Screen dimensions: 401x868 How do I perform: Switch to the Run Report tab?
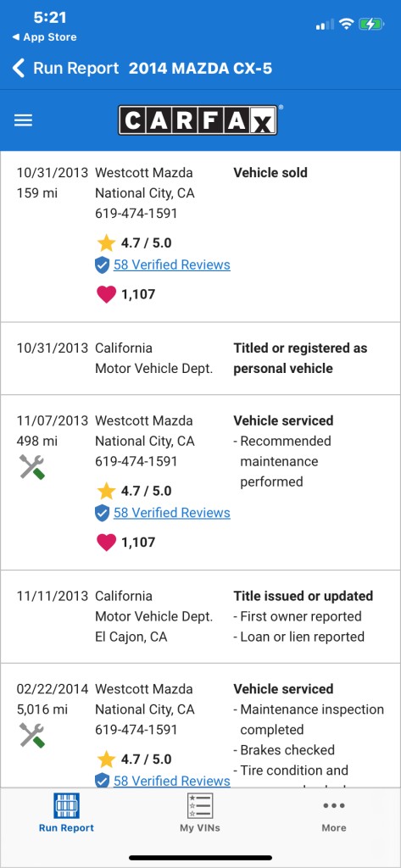[66, 813]
